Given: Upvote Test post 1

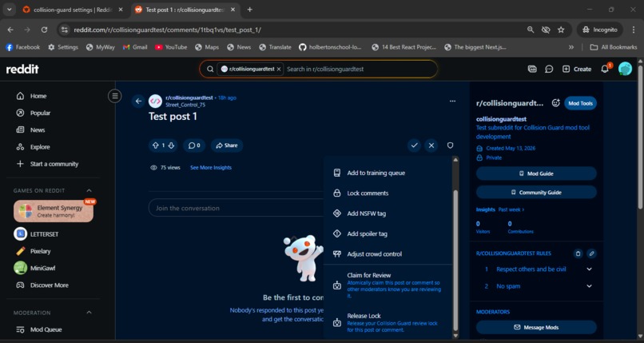Looking at the screenshot, I should click(155, 146).
